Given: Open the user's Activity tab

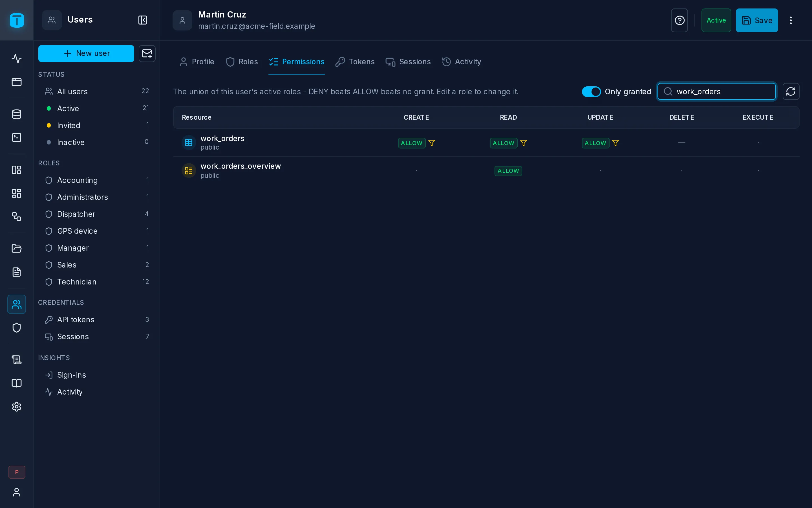Looking at the screenshot, I should 461,62.
